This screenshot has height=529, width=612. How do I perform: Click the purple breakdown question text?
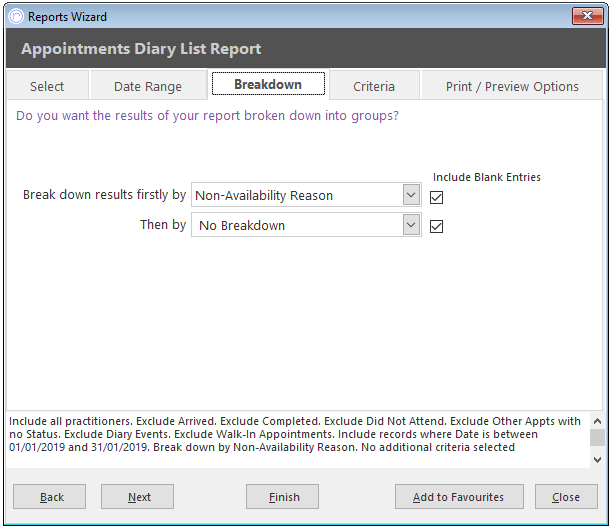point(207,116)
